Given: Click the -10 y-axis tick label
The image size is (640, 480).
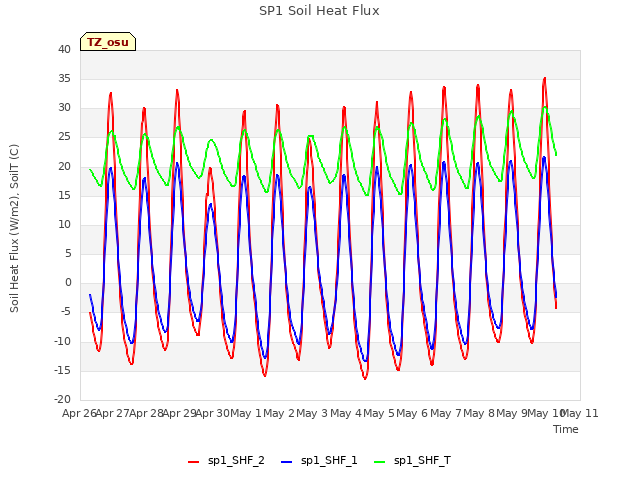Looking at the screenshot, I should [62, 341].
